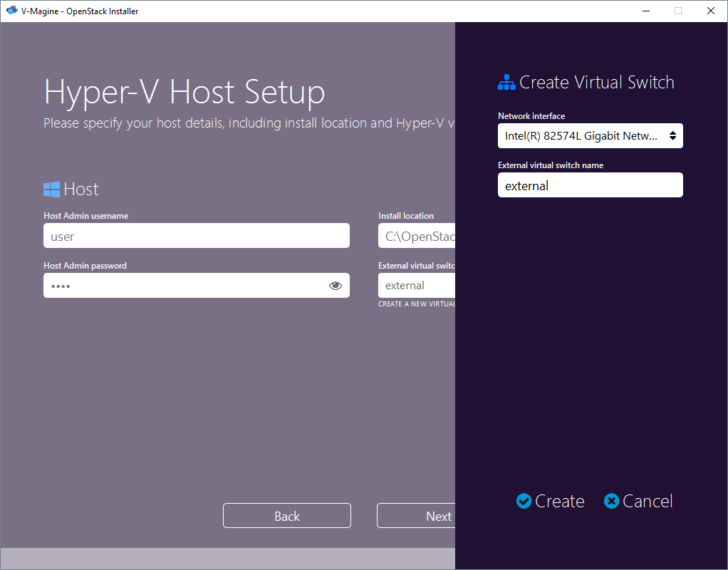Viewport: 728px width, 570px height.
Task: Open the external virtual switch selector on main page
Action: pyautogui.click(x=417, y=286)
